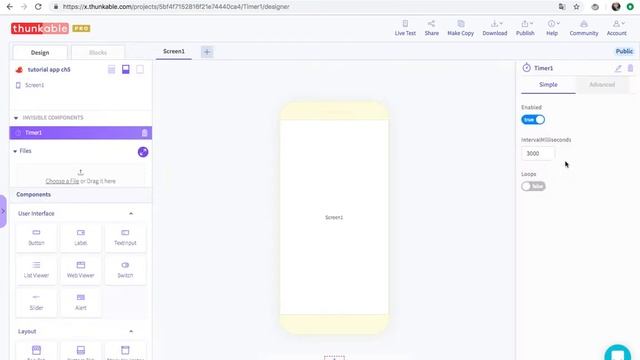Screen dimensions: 640x360
Task: Pick the Switch component
Action: pyautogui.click(x=125, y=270)
